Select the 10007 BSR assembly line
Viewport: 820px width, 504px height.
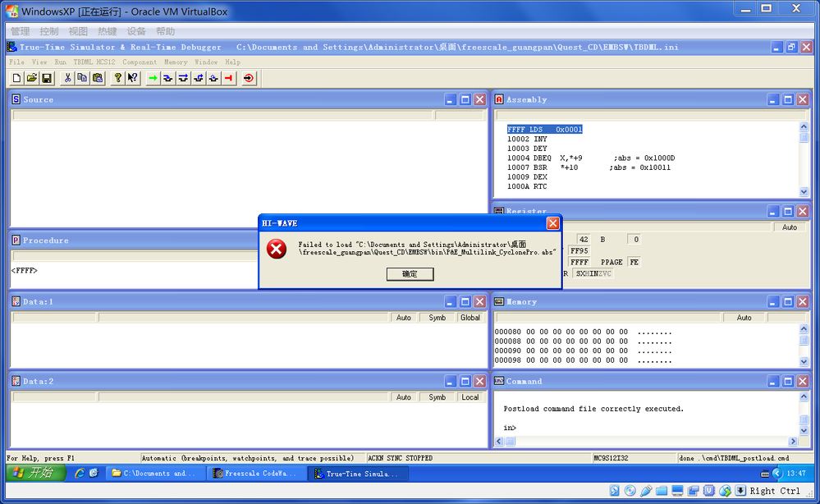589,167
